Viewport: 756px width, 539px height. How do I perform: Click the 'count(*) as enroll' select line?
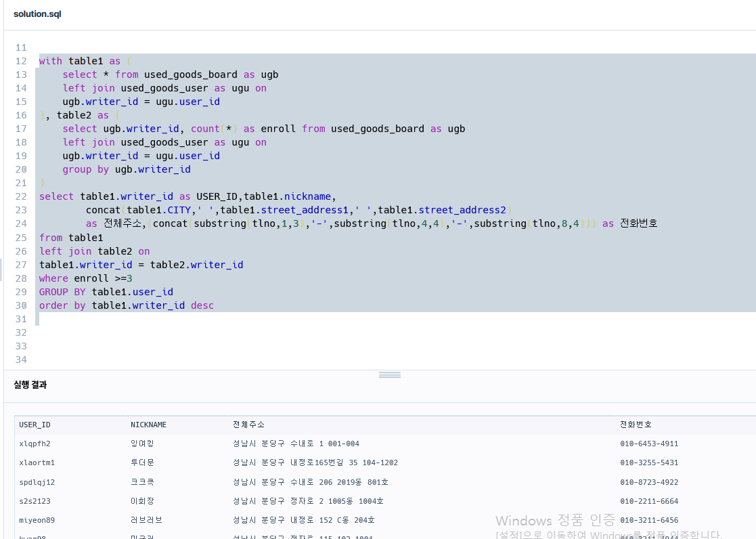(x=264, y=129)
